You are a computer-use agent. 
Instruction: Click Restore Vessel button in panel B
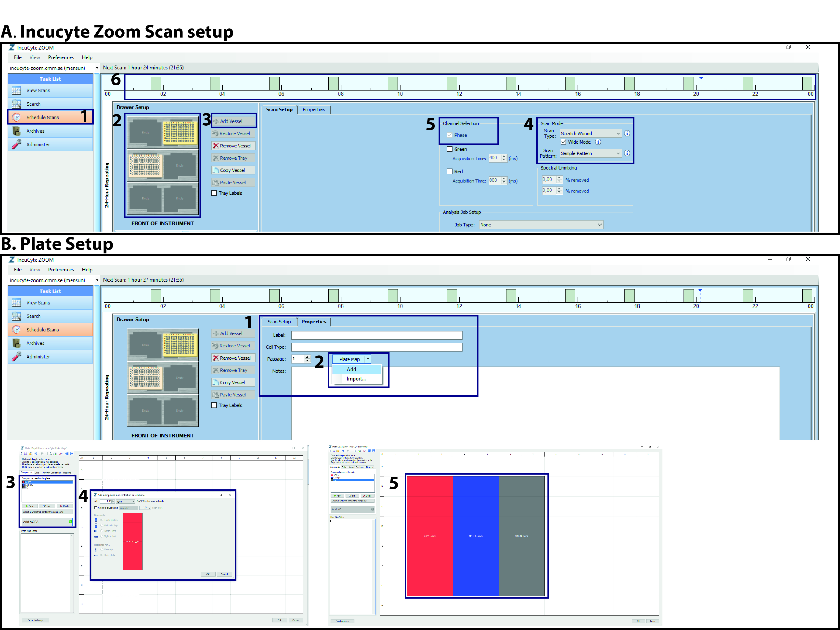[233, 346]
